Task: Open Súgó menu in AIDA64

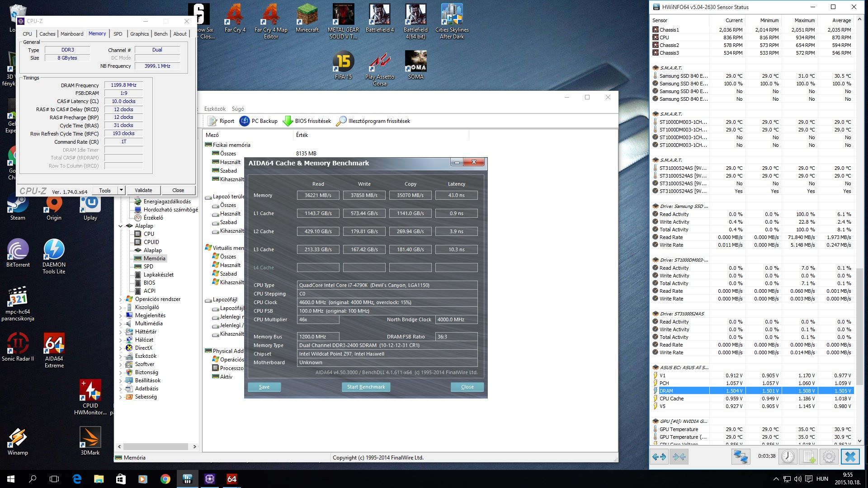Action: click(238, 109)
